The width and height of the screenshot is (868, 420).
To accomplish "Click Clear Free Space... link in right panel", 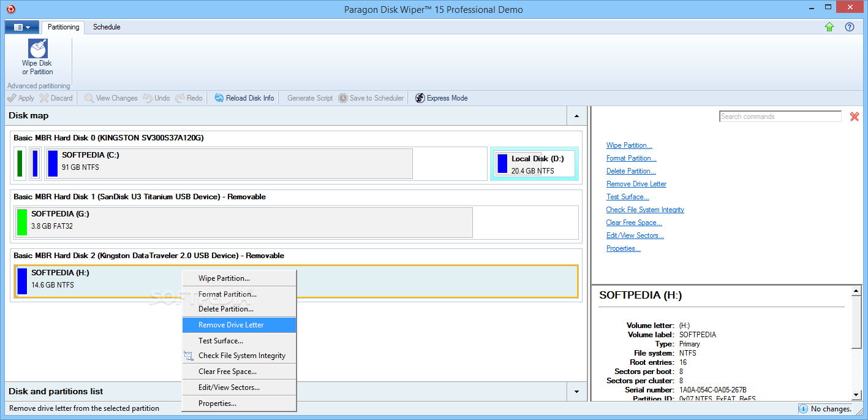I will [634, 223].
